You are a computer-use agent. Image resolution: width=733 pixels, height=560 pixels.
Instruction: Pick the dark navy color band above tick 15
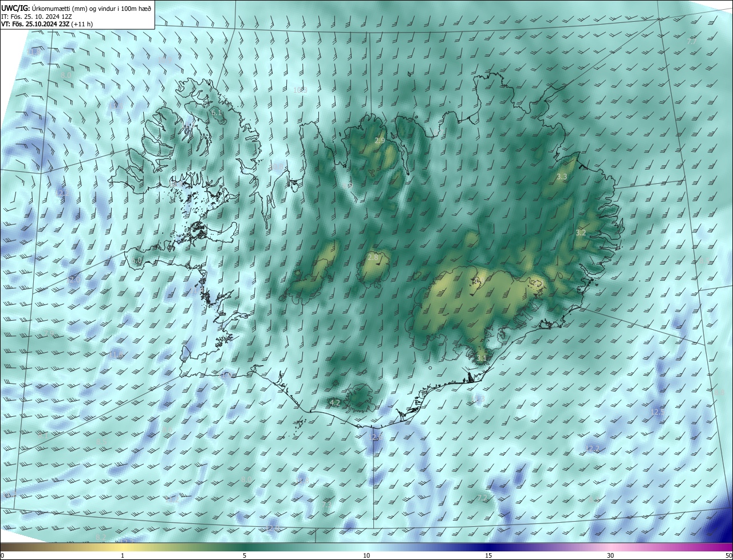tap(488, 547)
